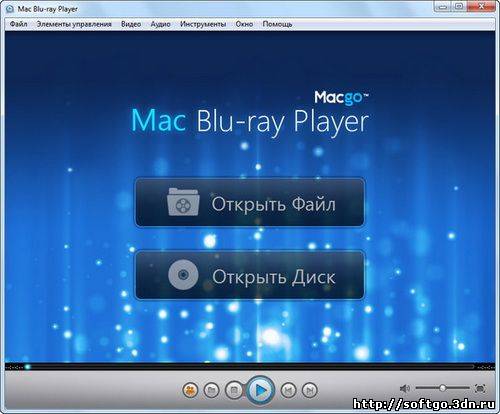Open the Окно menu
Viewport: 500px width, 414px height.
(244, 24)
